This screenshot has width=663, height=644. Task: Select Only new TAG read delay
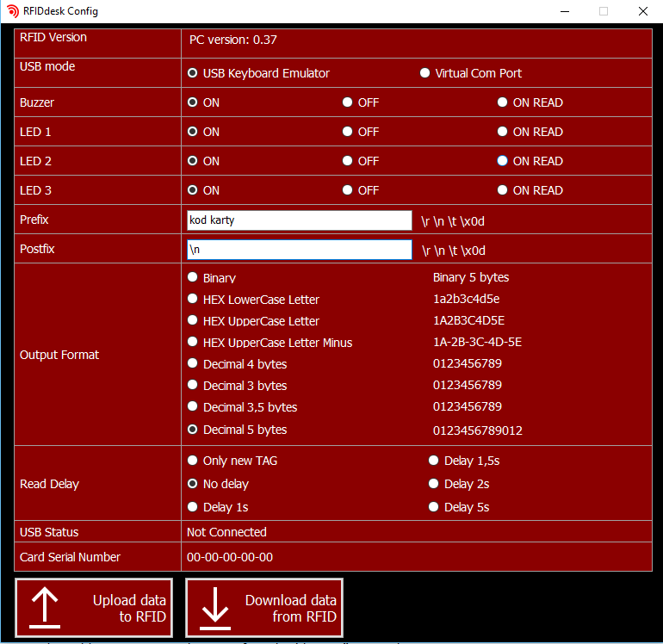point(193,461)
